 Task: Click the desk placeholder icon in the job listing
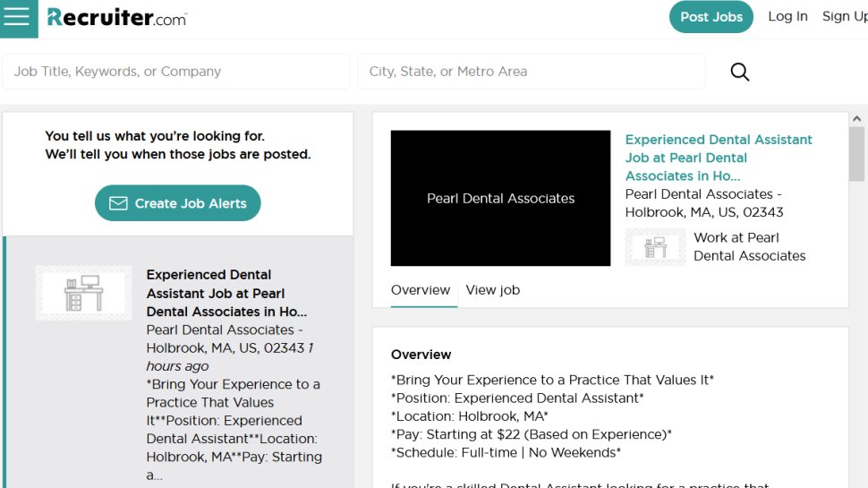point(83,293)
